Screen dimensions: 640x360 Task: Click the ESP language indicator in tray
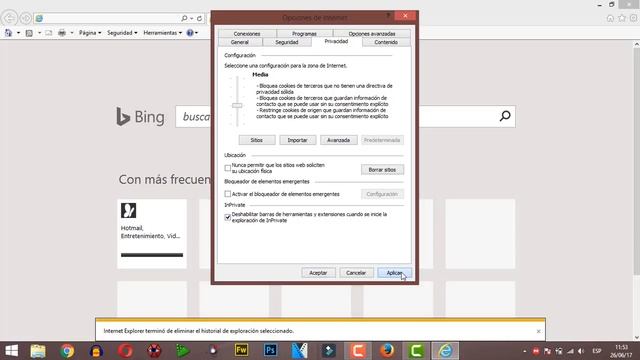point(597,351)
